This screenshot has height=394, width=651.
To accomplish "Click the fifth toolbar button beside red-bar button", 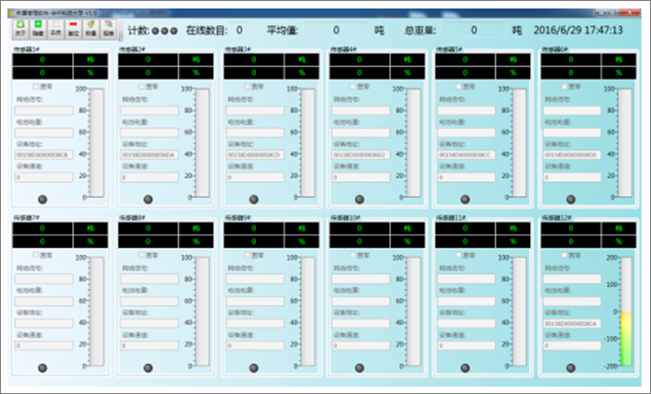I will (91, 29).
